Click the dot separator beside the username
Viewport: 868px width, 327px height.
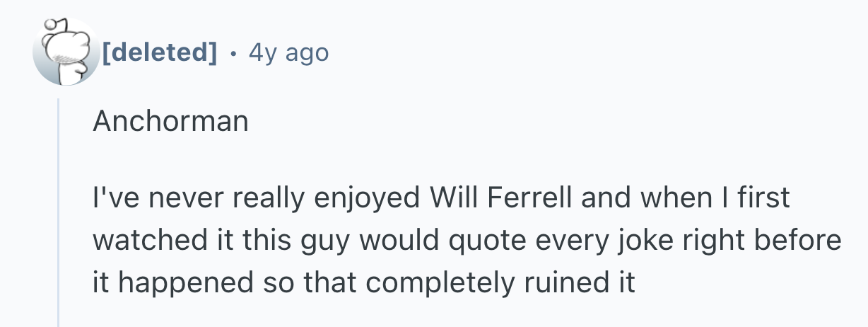(233, 52)
